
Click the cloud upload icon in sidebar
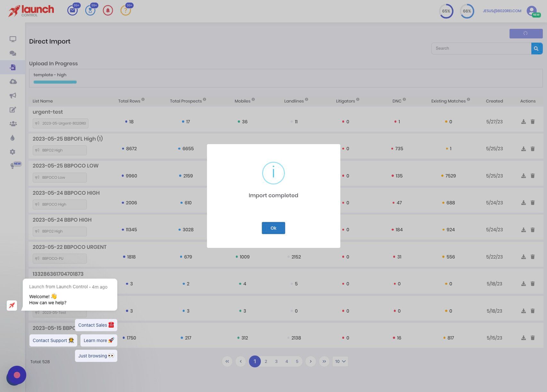coord(13,81)
